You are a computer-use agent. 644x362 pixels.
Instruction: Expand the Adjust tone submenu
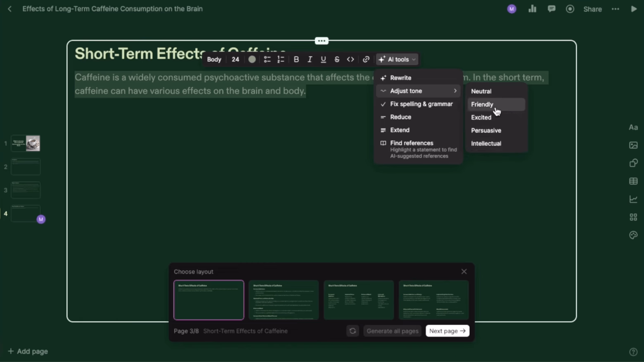point(418,91)
